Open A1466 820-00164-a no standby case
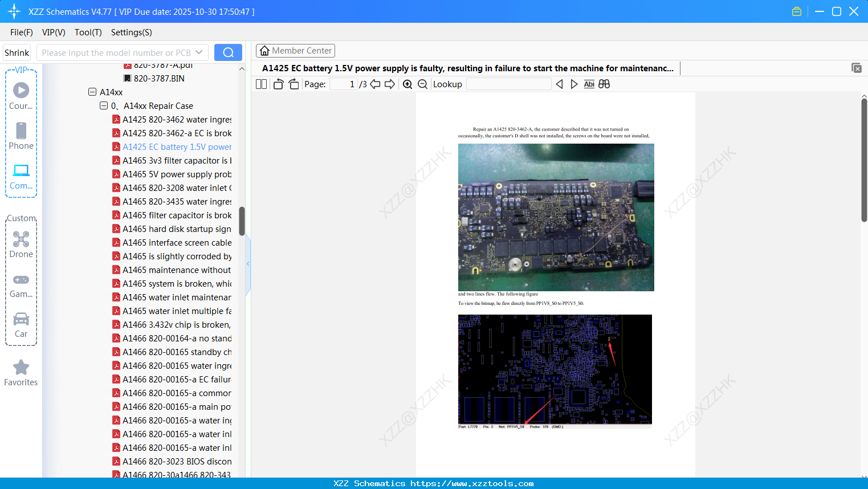Screen dimensions: 868x489 (x=177, y=339)
